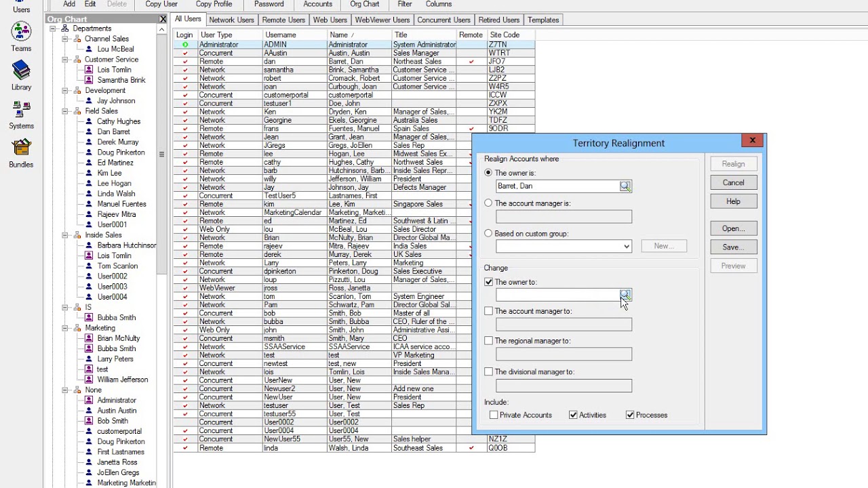The image size is (868, 488).
Task: Select 'The account manager is' radio button
Action: [x=488, y=203]
